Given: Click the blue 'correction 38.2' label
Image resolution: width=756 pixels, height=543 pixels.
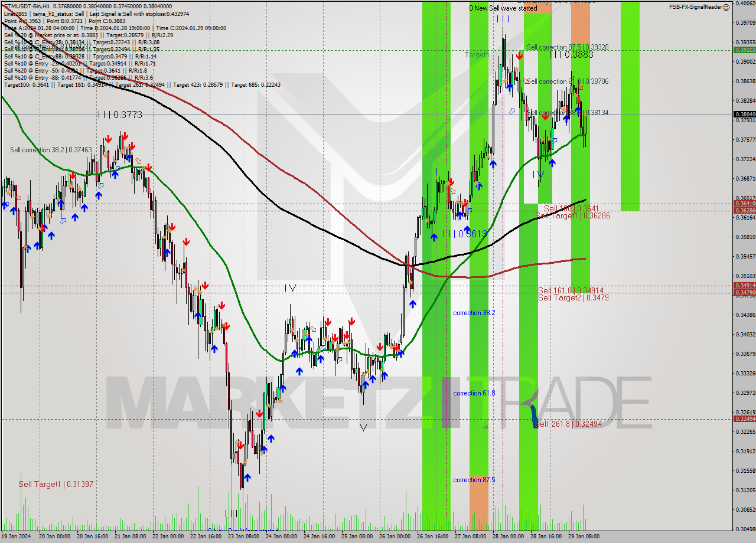Looking at the screenshot, I should tap(474, 313).
